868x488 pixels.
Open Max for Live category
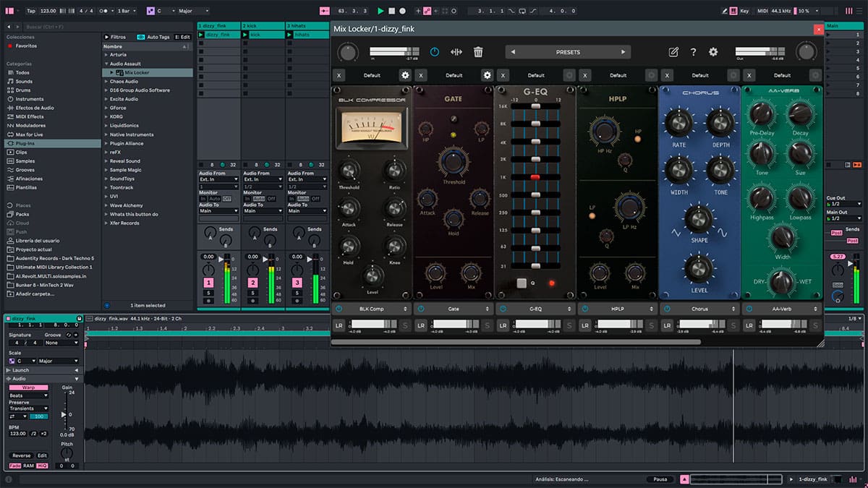pyautogui.click(x=29, y=134)
